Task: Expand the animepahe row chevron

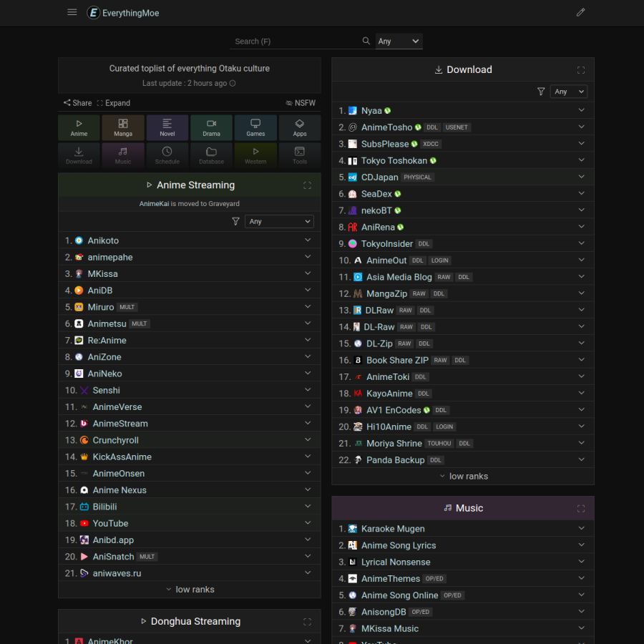Action: tap(308, 256)
